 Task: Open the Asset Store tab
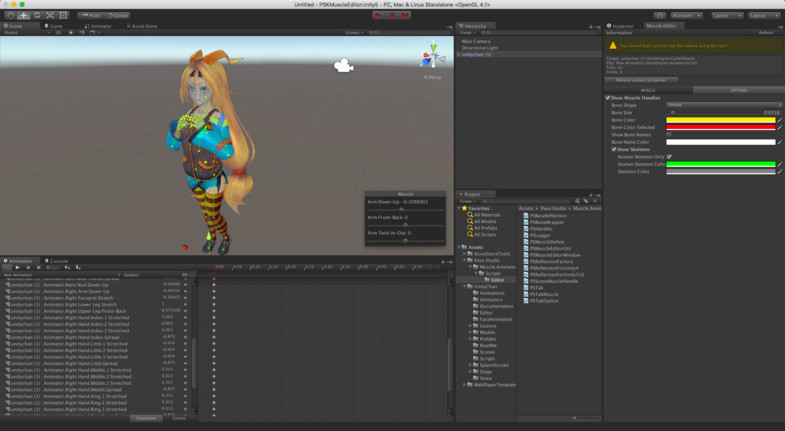click(x=141, y=26)
